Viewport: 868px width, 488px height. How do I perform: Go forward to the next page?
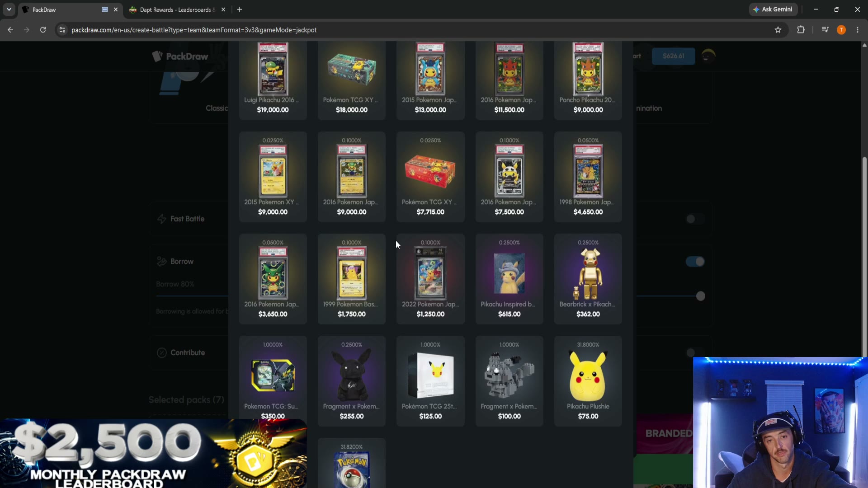point(27,30)
